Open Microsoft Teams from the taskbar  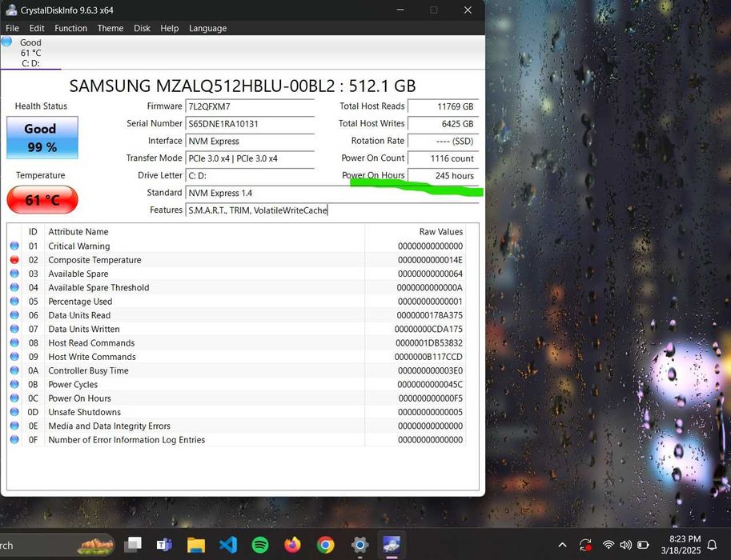click(x=164, y=544)
